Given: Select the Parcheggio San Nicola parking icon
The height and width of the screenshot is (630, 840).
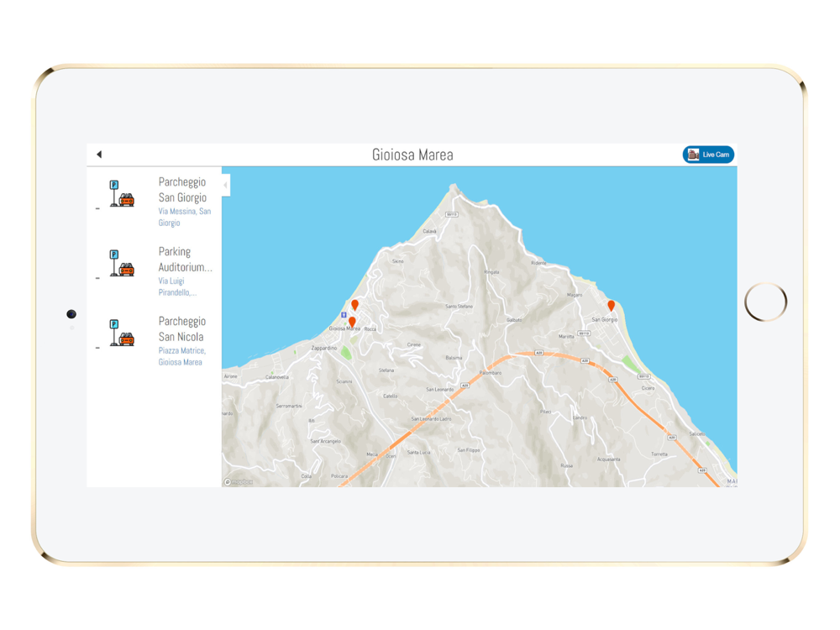Looking at the screenshot, I should [x=122, y=333].
